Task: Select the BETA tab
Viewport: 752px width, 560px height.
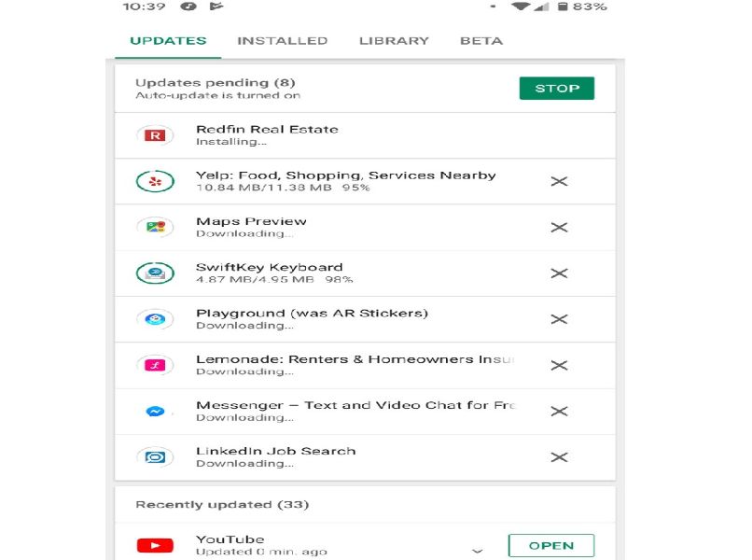Action: click(481, 40)
